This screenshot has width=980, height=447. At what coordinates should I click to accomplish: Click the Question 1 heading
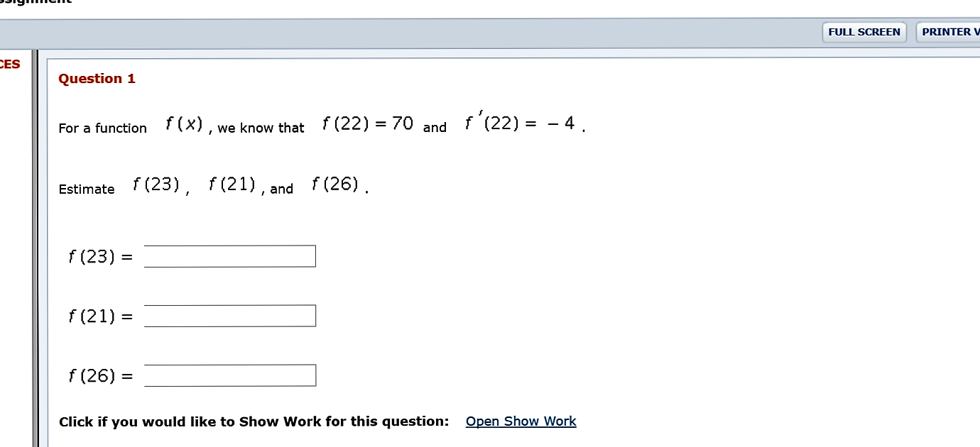(97, 78)
